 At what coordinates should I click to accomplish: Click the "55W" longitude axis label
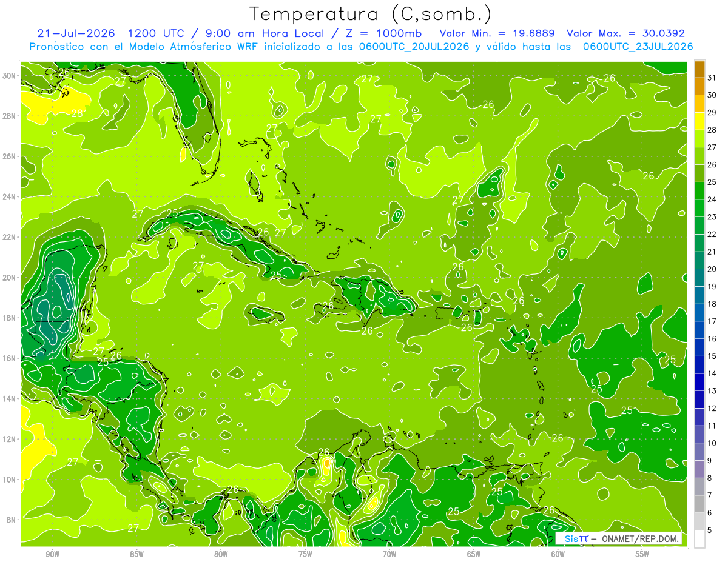642,554
